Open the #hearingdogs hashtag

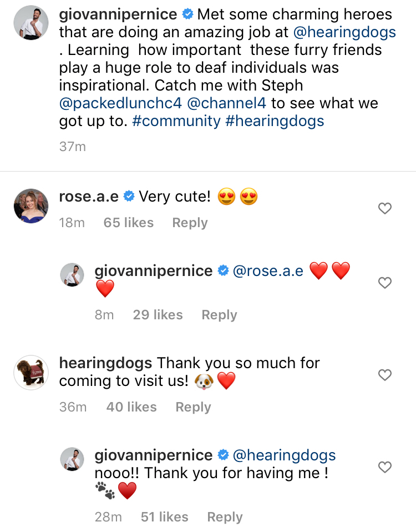275,121
